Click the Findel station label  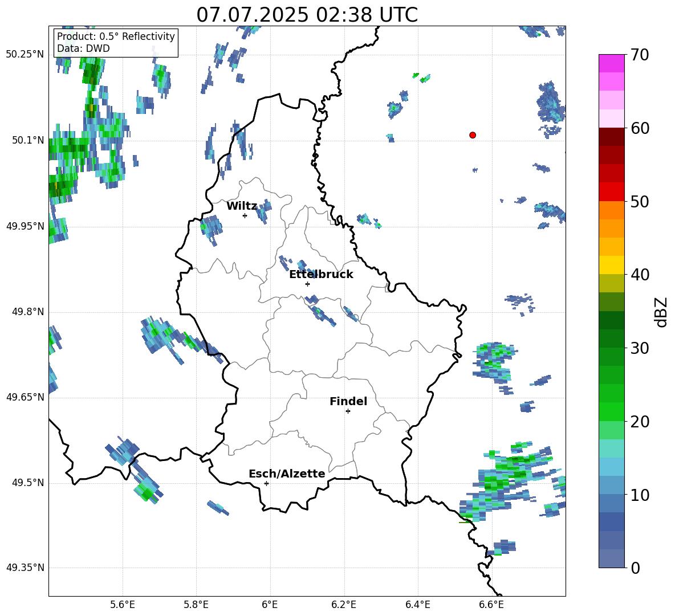pyautogui.click(x=348, y=401)
